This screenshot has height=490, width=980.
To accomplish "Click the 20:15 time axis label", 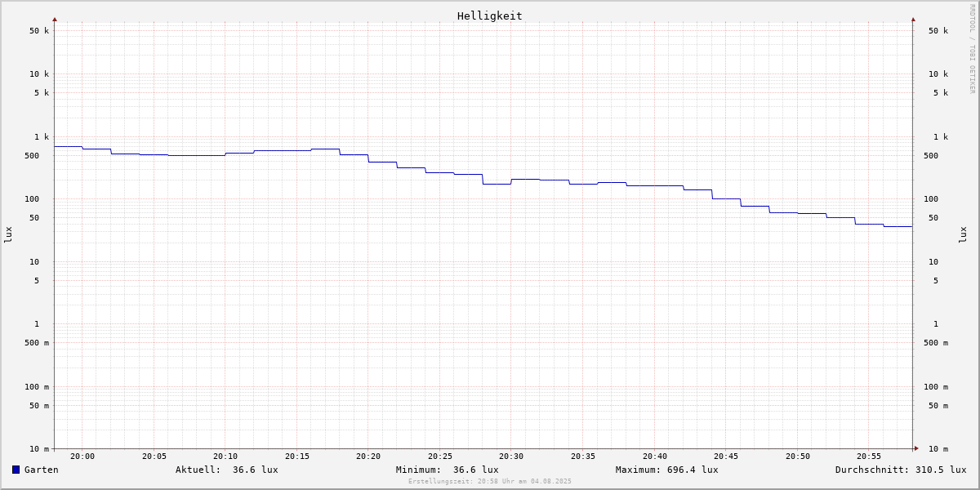I will pos(297,457).
